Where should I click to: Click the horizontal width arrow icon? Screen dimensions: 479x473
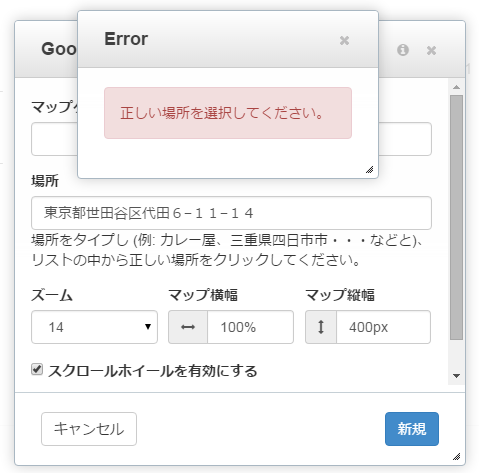point(188,327)
